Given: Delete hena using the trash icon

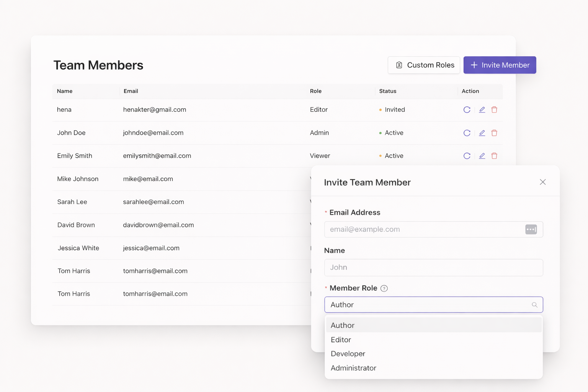Looking at the screenshot, I should (x=494, y=110).
